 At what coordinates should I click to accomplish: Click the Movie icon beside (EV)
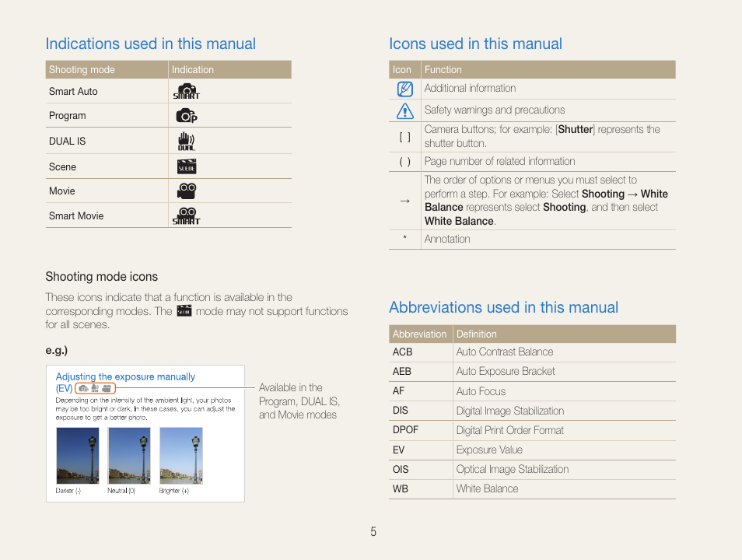[x=107, y=388]
